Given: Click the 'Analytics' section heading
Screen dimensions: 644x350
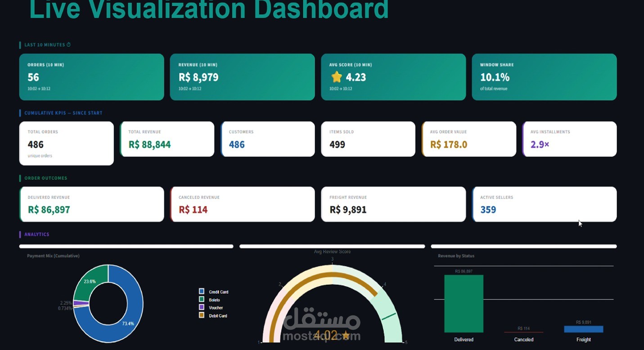Looking at the screenshot, I should pyautogui.click(x=37, y=234).
